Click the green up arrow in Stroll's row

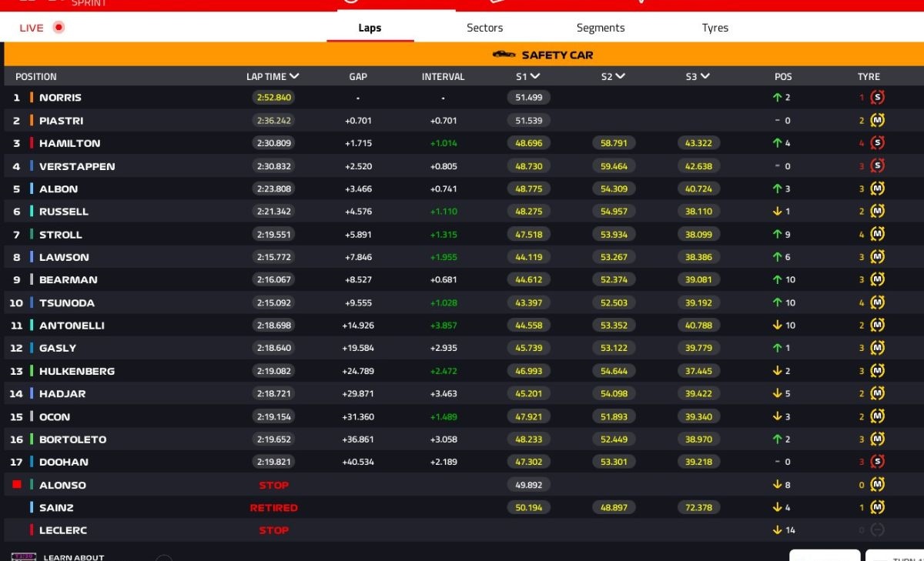pos(778,235)
